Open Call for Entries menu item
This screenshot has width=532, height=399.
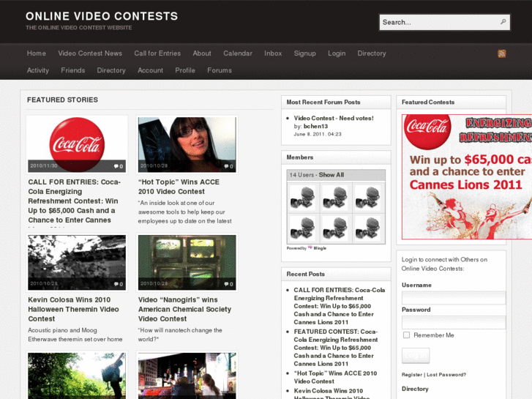[157, 53]
